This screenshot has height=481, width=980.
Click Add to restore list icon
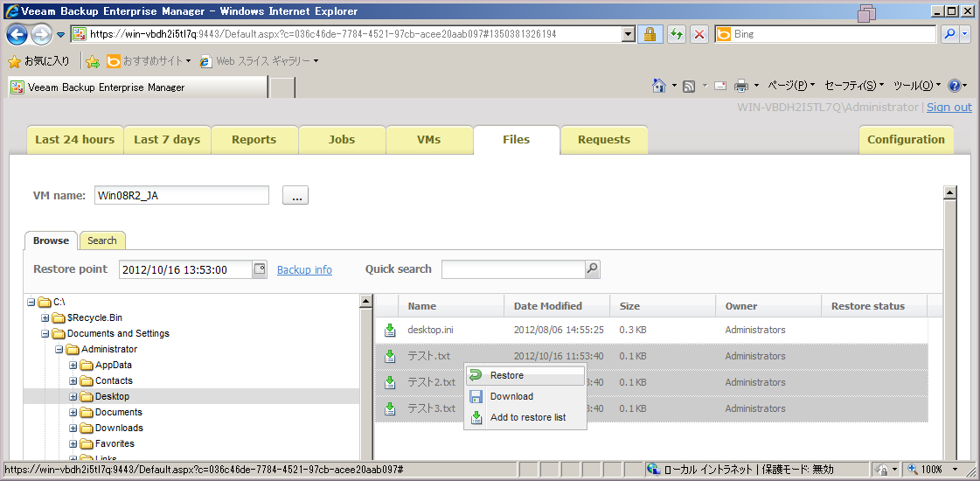click(476, 417)
